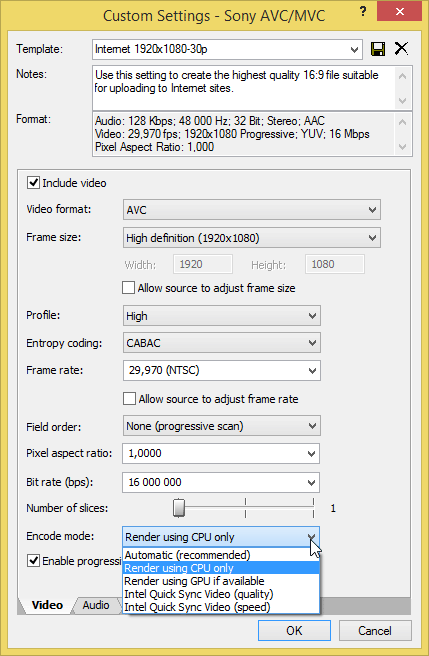Switch to the Video tab
429x656 pixels.
(x=47, y=605)
